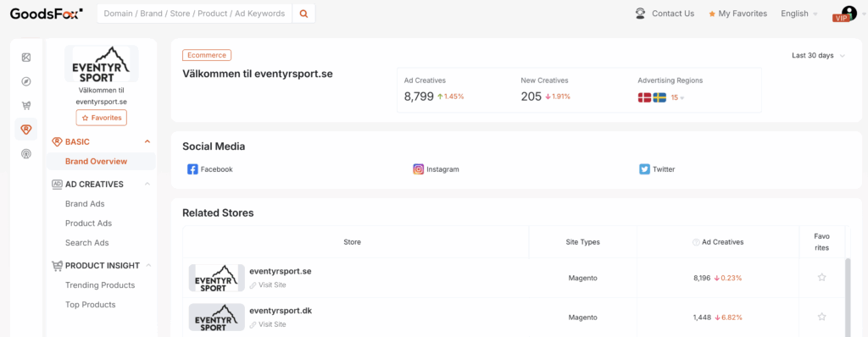The height and width of the screenshot is (337, 868).
Task: Click the Ad Creatives column help icon
Action: click(696, 242)
